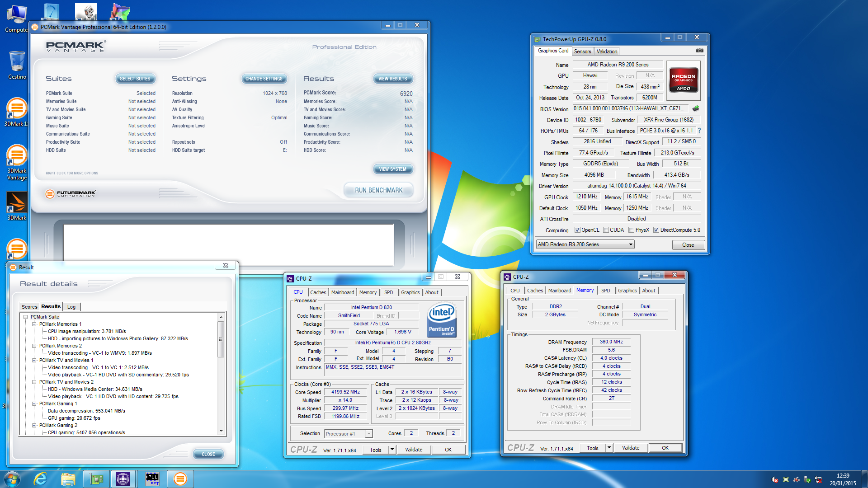Click the PCMark Vantage taskbar icon

tap(180, 479)
